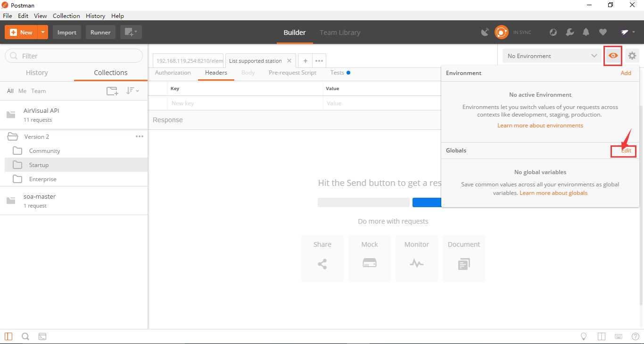Switch to the History sidebar tab
This screenshot has width=644, height=344.
37,73
